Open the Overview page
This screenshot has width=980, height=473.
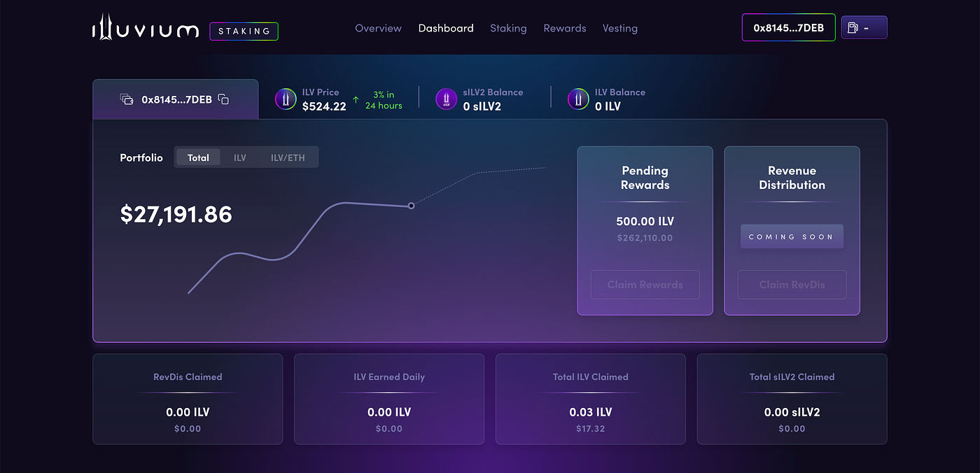pyautogui.click(x=378, y=28)
